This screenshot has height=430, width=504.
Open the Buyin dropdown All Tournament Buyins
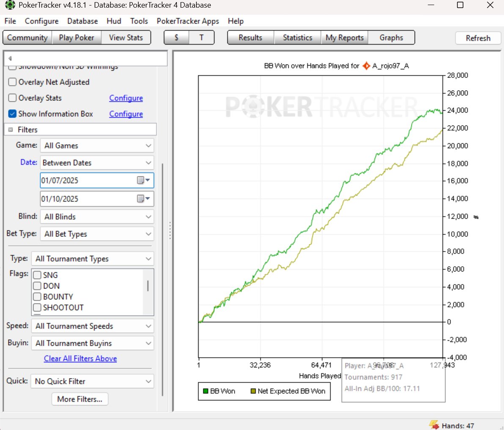[93, 343]
